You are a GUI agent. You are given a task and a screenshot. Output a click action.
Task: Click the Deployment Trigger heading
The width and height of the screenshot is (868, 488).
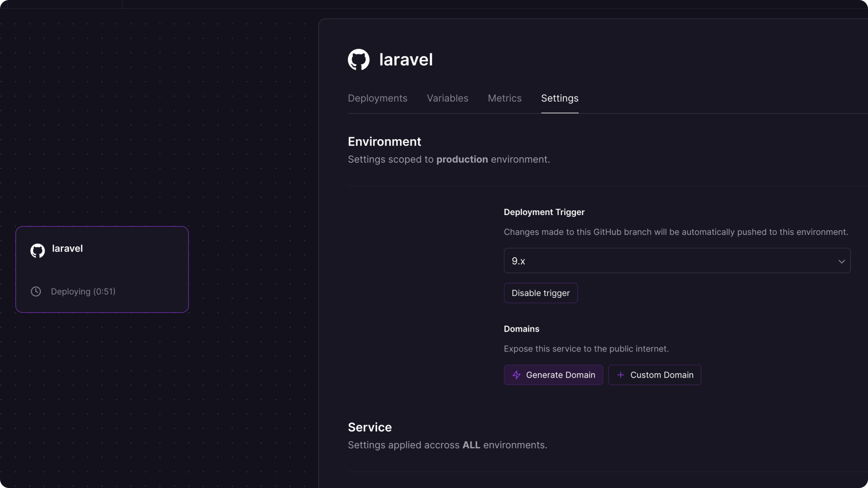tap(544, 212)
